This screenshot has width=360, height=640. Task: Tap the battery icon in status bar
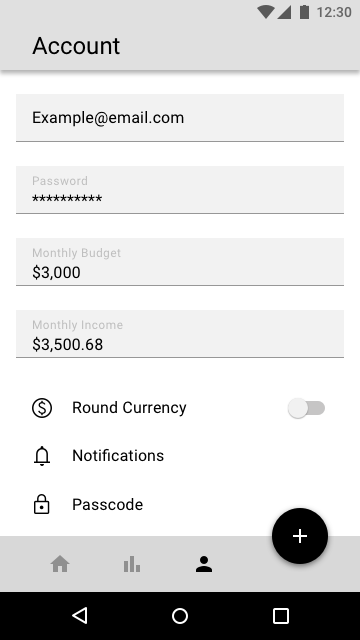pos(304,12)
